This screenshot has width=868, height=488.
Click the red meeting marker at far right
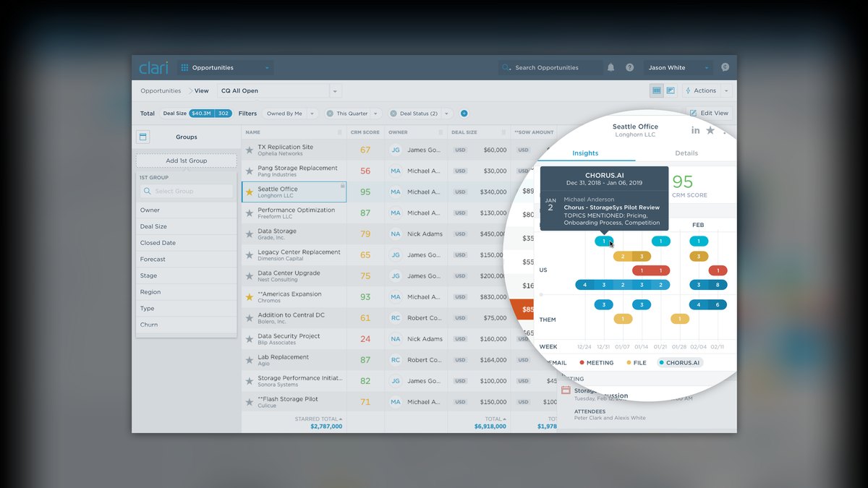(718, 270)
